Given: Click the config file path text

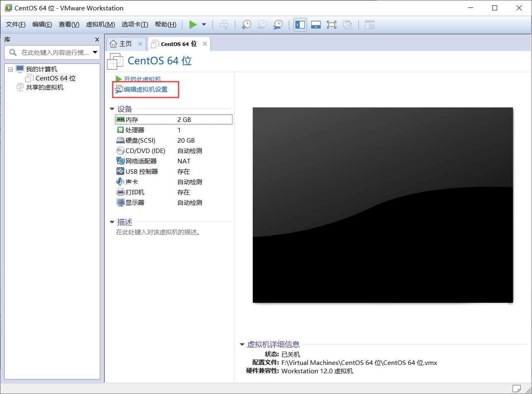Looking at the screenshot, I should (359, 362).
